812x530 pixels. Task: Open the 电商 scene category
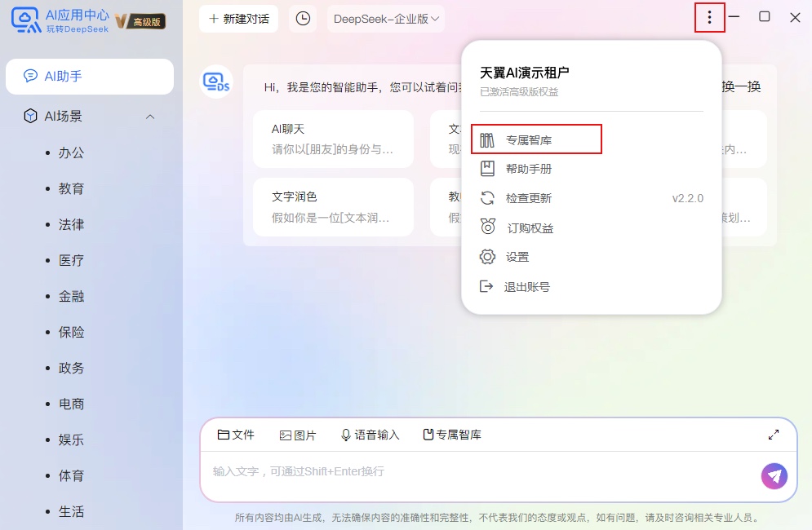(x=72, y=404)
